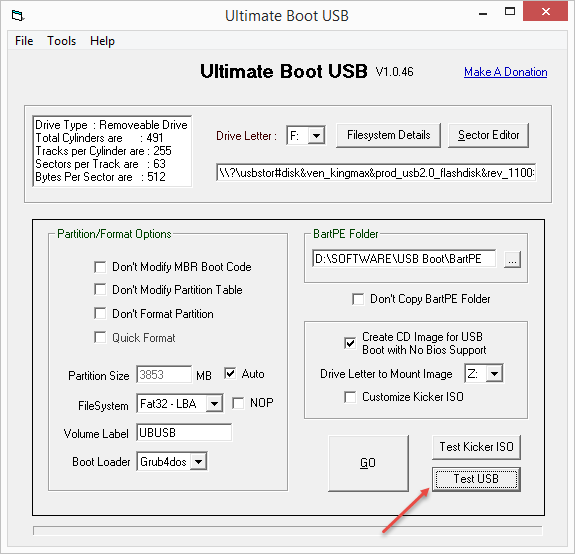The width and height of the screenshot is (575, 554).
Task: Close the Ultimate Boot USB window
Action: coord(545,12)
